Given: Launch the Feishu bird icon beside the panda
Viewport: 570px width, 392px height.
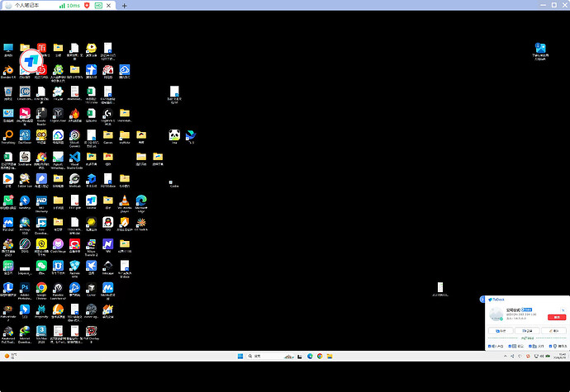Looking at the screenshot, I should click(191, 135).
